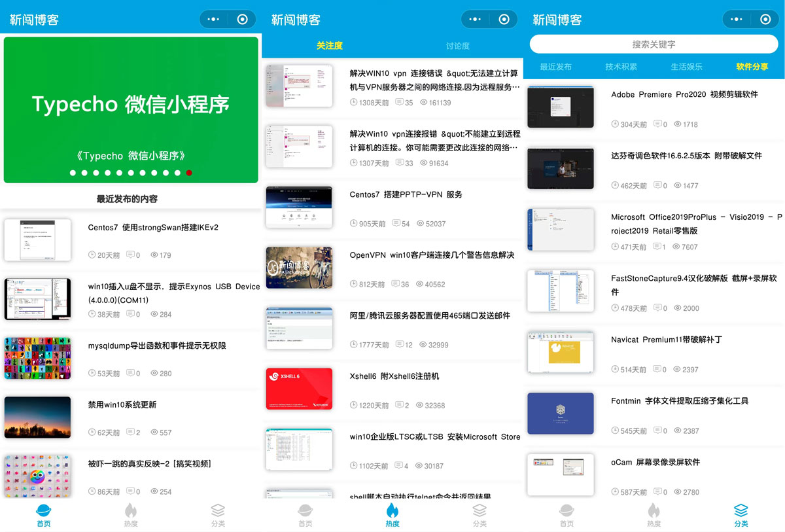Viewport: 785px width, 532px height.
Task: Open the more-options dots above the Typecho banner
Action: tap(213, 20)
